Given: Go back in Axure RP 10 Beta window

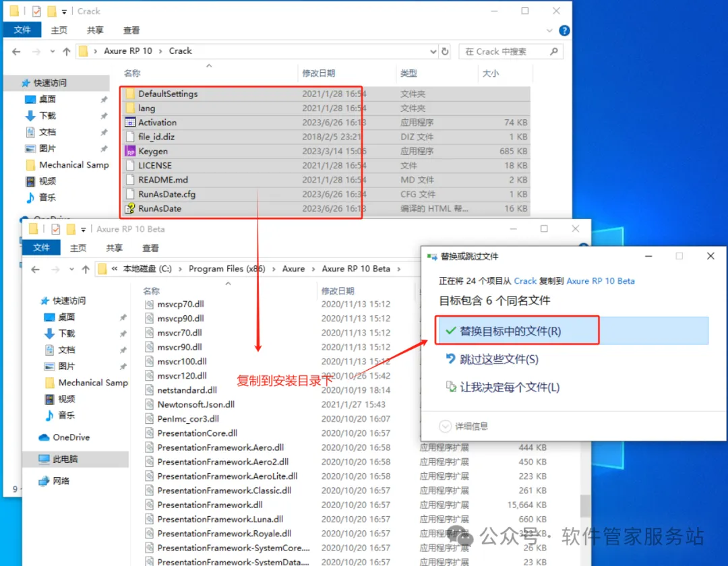Looking at the screenshot, I should point(35,269).
